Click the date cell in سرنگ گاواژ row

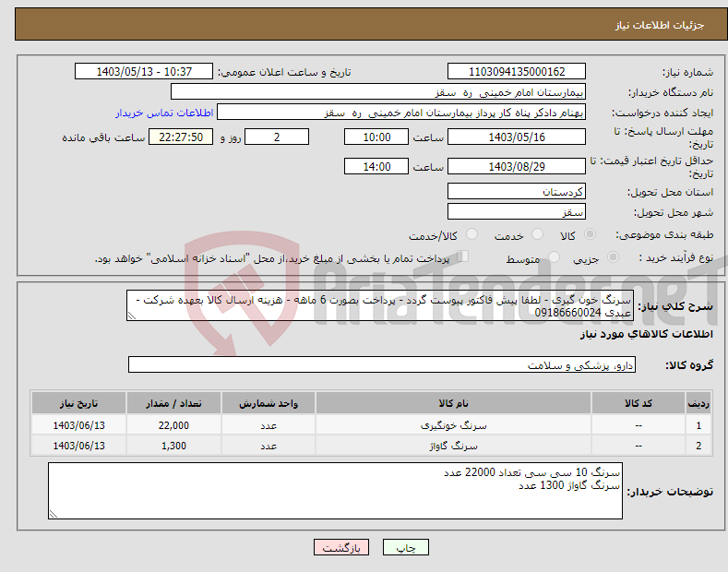click(79, 446)
